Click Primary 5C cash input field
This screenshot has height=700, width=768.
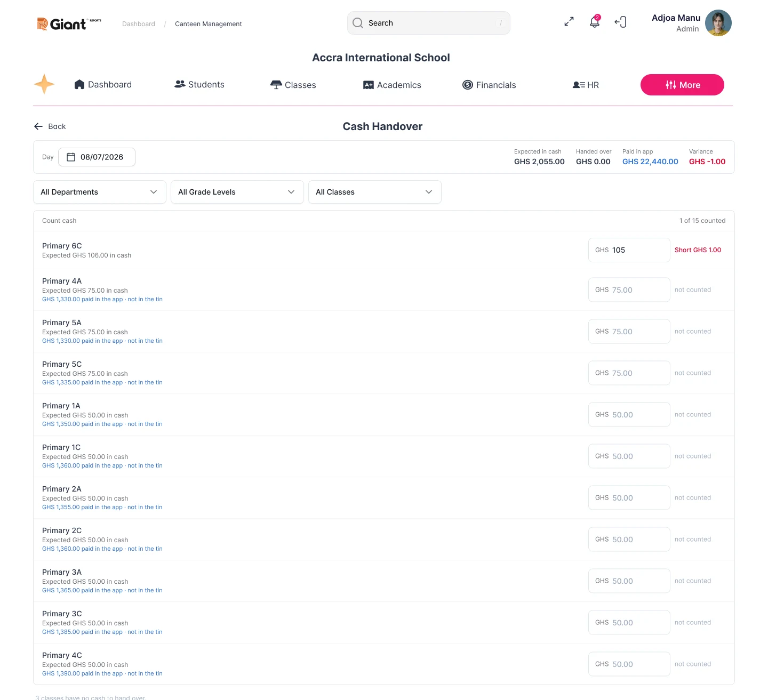coord(629,373)
